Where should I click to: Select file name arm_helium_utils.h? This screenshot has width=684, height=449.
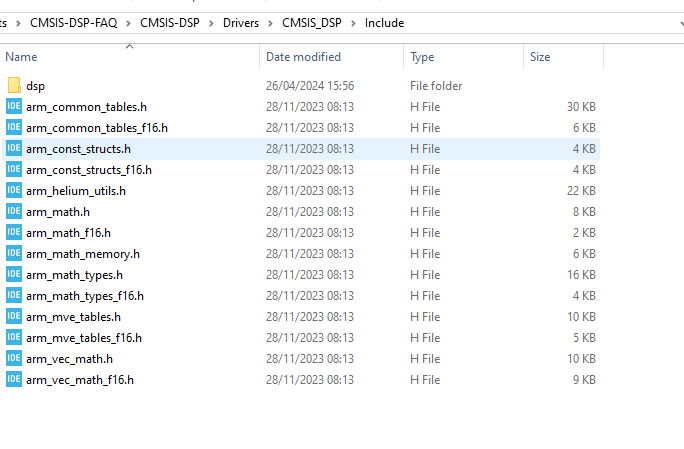click(76, 191)
